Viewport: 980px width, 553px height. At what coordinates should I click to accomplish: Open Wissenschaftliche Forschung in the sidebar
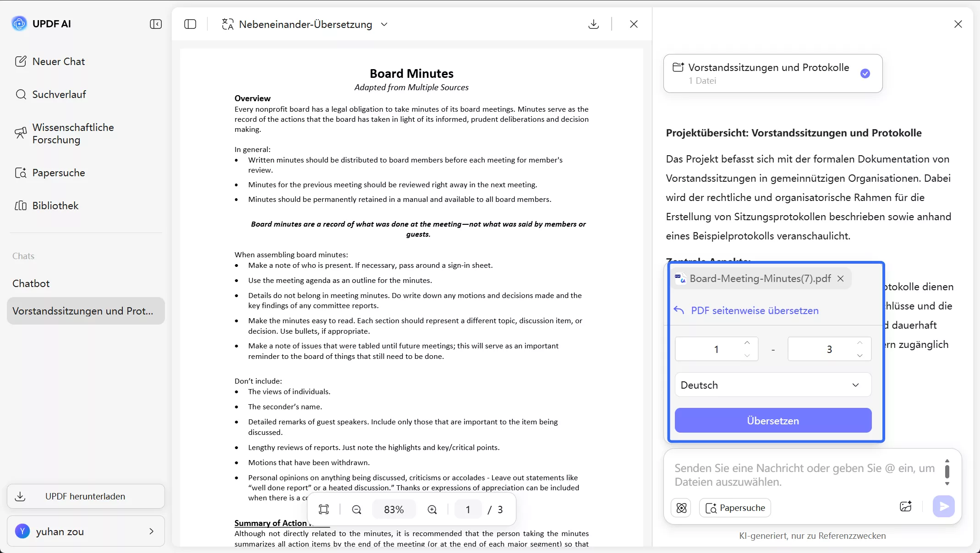click(73, 134)
